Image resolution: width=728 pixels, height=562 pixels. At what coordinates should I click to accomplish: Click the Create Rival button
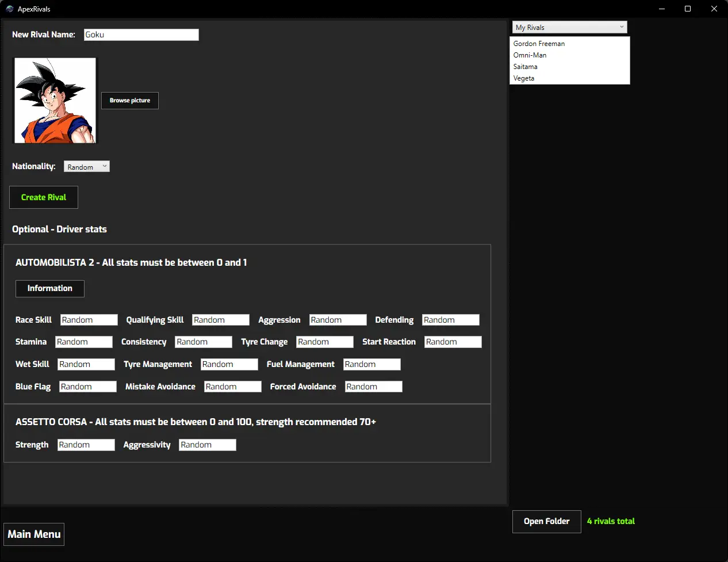pyautogui.click(x=44, y=197)
